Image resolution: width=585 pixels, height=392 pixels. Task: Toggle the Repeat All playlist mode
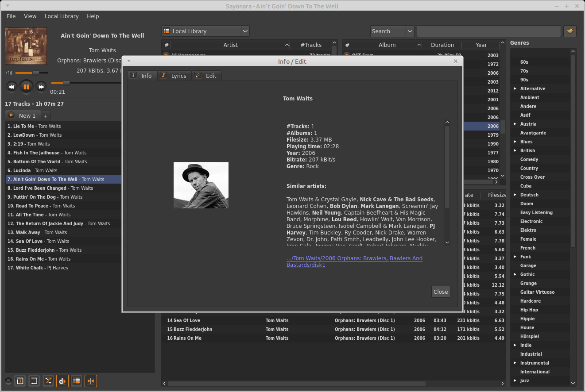34,381
